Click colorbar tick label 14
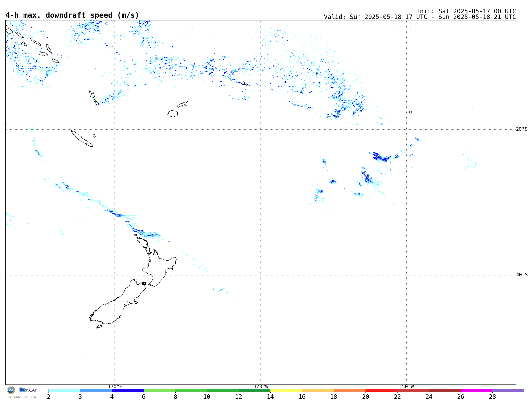Screen dimensions: 532x400 (x=270, y=397)
